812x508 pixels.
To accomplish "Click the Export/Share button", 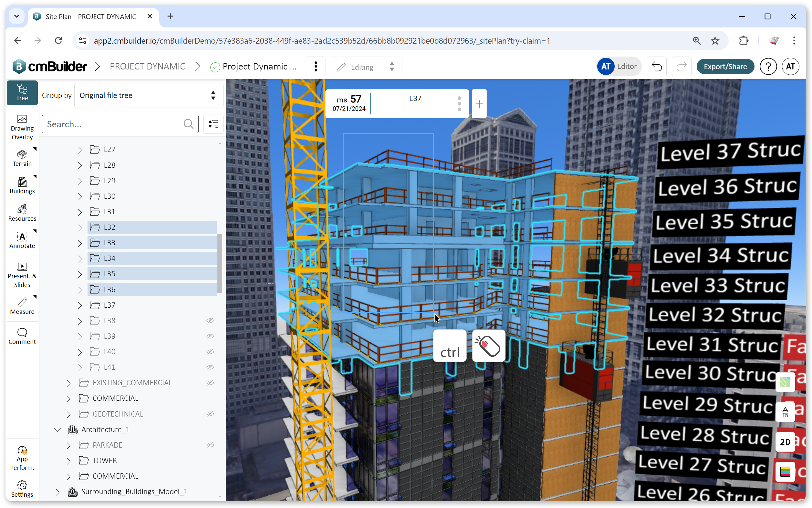I will pyautogui.click(x=725, y=67).
